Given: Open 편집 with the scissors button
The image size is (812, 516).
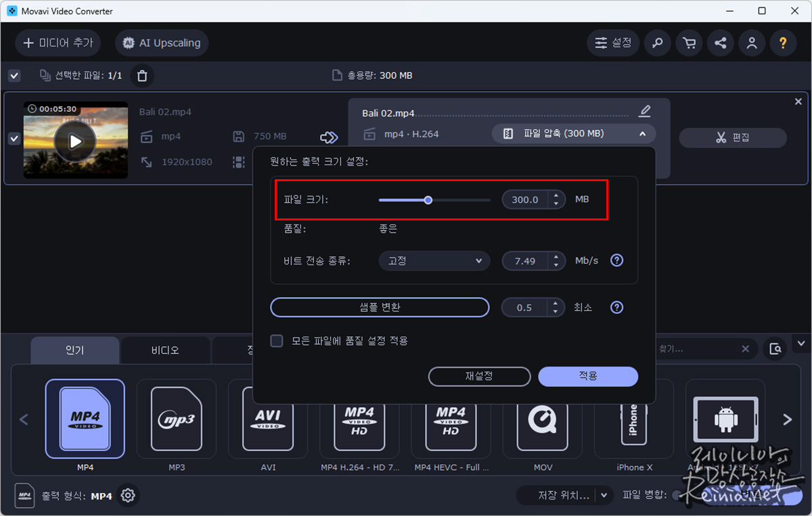Looking at the screenshot, I should coord(732,137).
